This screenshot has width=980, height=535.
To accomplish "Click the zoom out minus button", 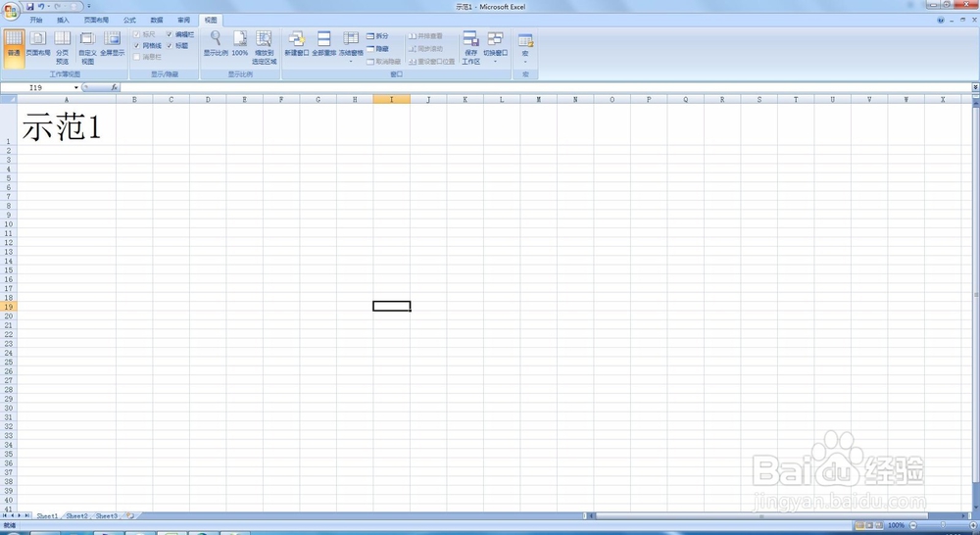I will (913, 525).
